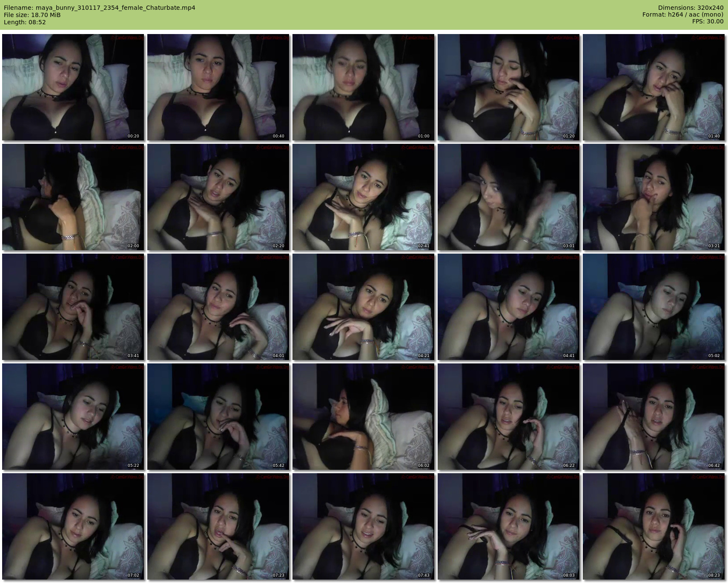728x583 pixels.
Task: Select the frame marked 00:40
Action: (218, 87)
